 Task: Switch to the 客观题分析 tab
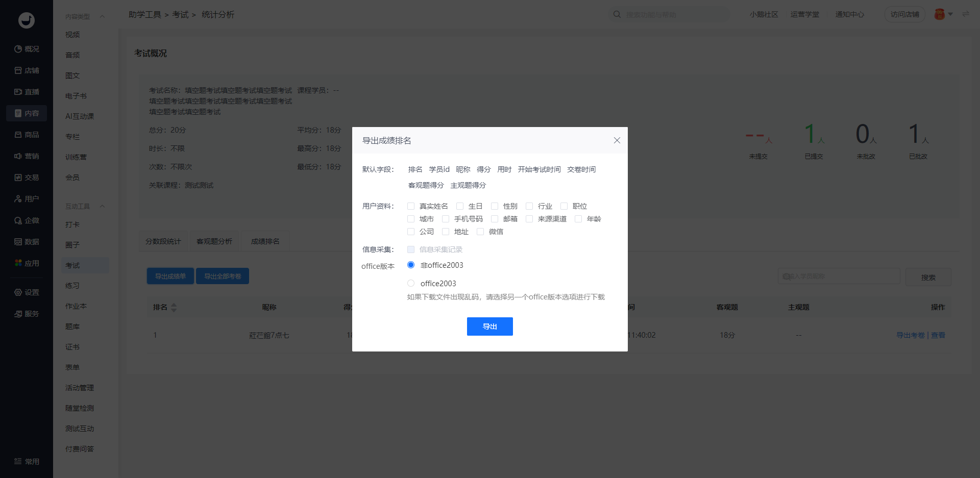(214, 241)
